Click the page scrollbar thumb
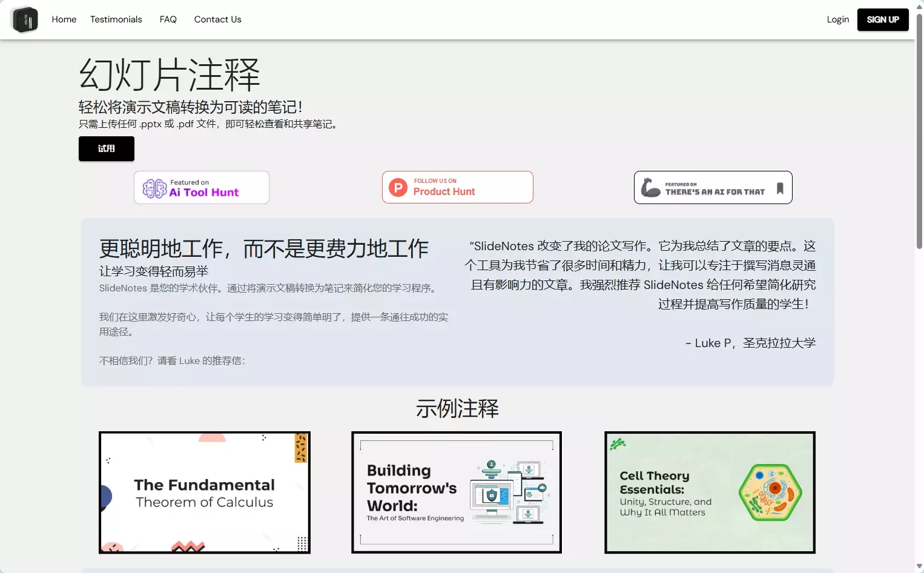The width and height of the screenshot is (924, 573). pos(919,130)
